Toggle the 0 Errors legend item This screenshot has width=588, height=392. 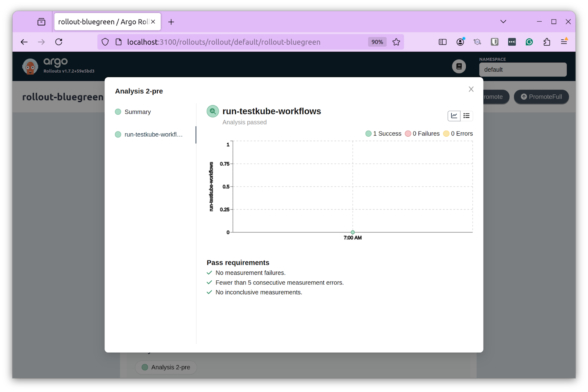click(x=458, y=134)
